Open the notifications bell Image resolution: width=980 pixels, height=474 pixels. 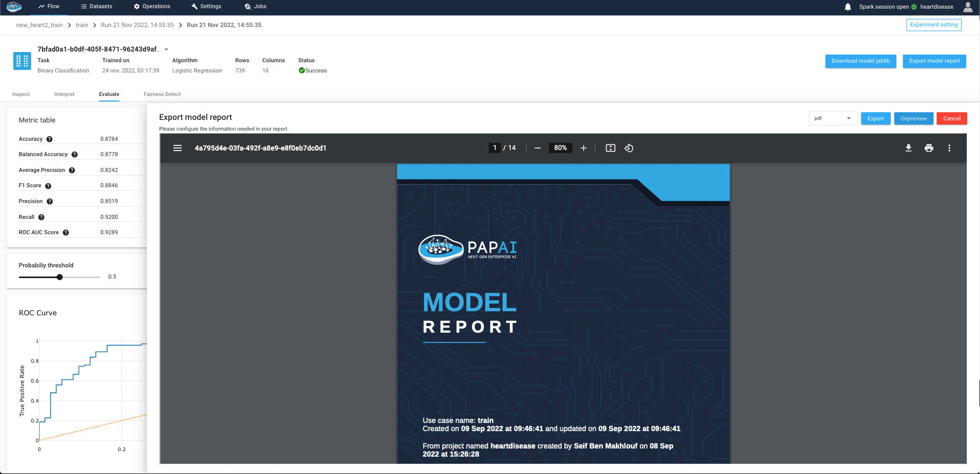point(848,7)
